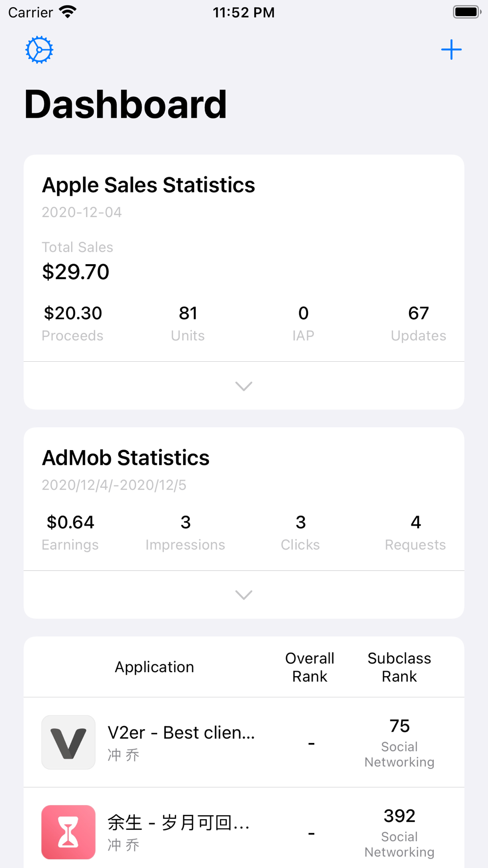Tap the Application column header
The image size is (488, 868).
[x=154, y=667]
